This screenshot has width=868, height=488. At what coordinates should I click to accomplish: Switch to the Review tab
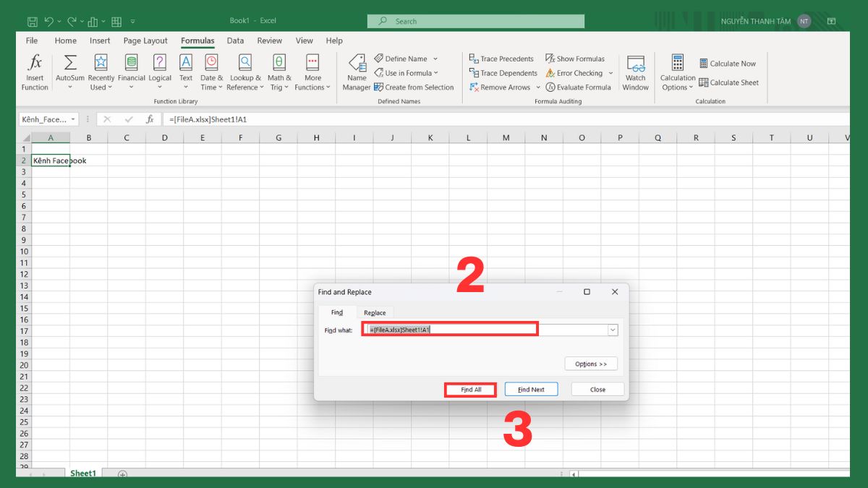[x=270, y=40]
